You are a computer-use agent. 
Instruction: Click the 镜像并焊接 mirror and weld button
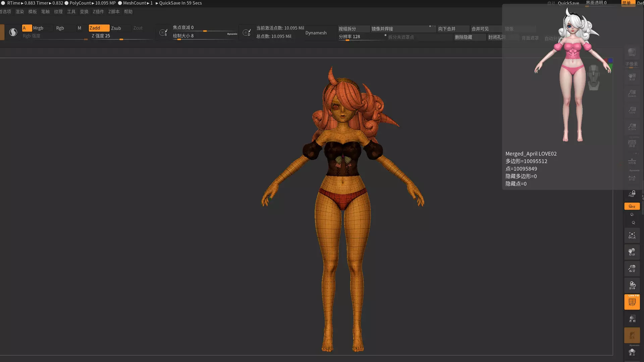[403, 29]
